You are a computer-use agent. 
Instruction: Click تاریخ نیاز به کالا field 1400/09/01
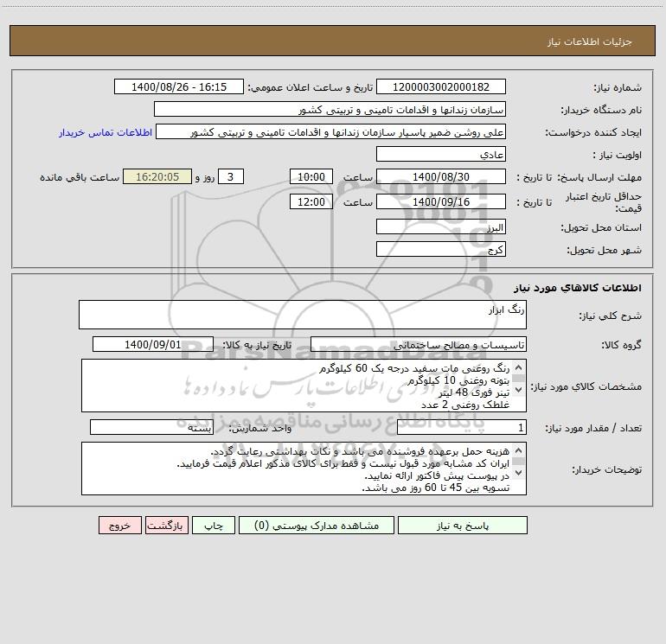153,344
